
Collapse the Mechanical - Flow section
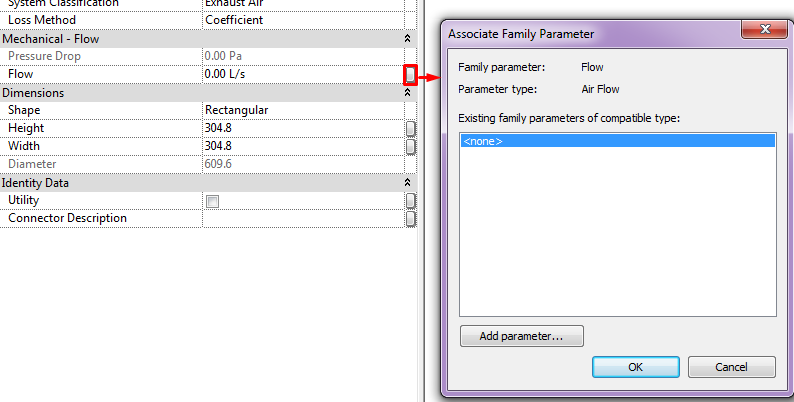coord(407,38)
